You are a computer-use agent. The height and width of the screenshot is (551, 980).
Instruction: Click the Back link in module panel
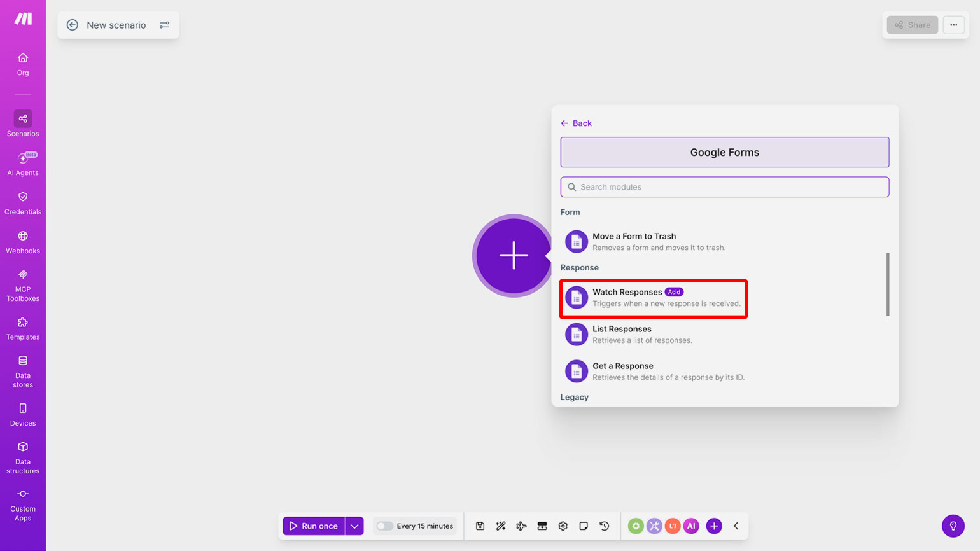tap(577, 123)
